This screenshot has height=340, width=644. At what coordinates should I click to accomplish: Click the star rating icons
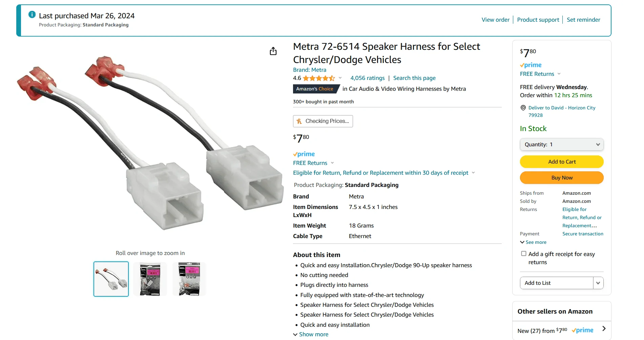tap(319, 78)
